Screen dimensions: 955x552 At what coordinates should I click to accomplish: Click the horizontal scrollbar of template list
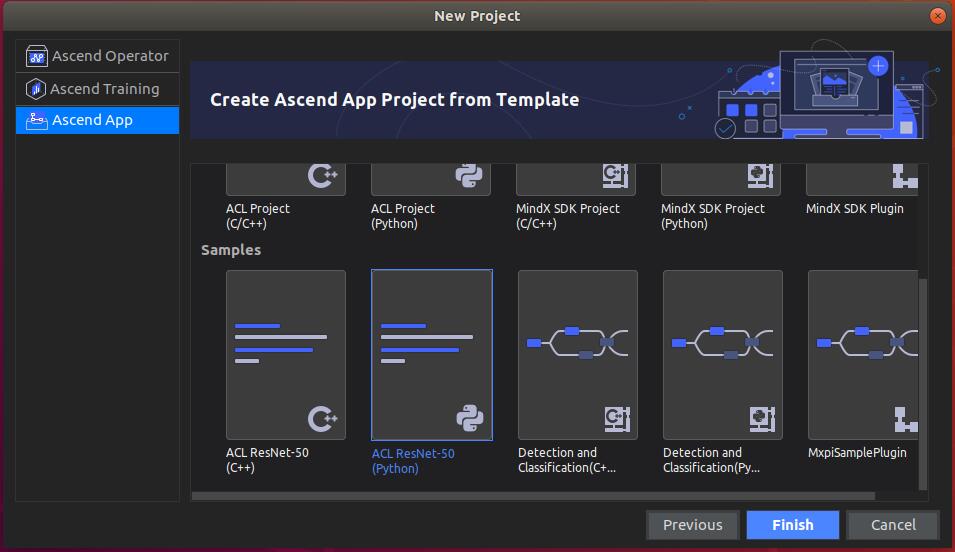(x=534, y=496)
